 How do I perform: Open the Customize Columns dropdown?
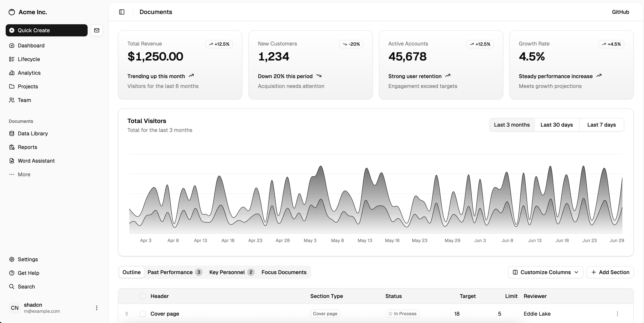[545, 272]
